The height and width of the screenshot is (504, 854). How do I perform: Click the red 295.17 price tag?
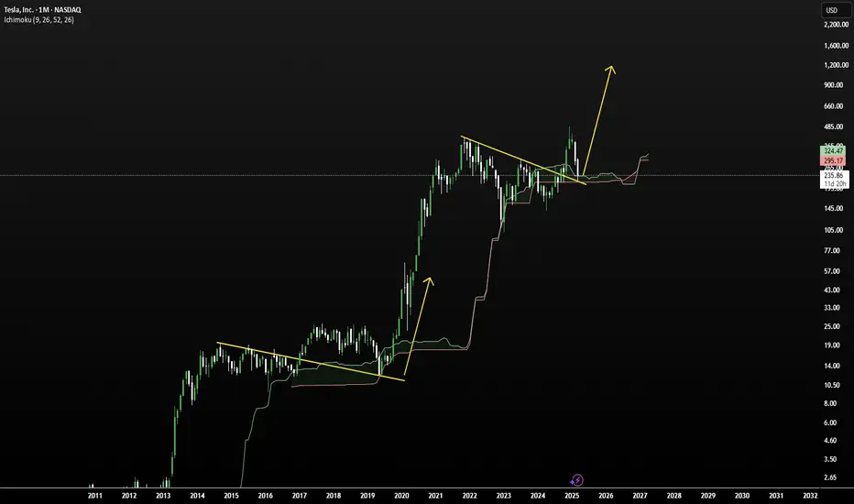(833, 160)
